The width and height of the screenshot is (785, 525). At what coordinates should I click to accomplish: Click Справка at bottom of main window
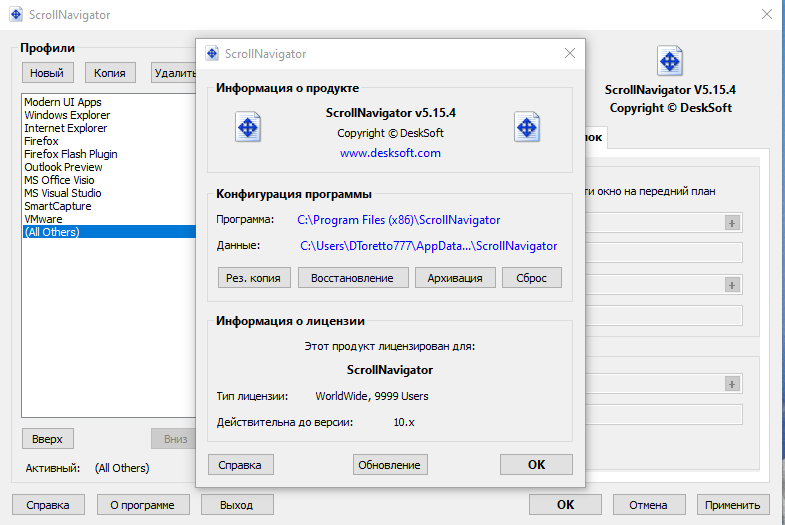point(48,505)
